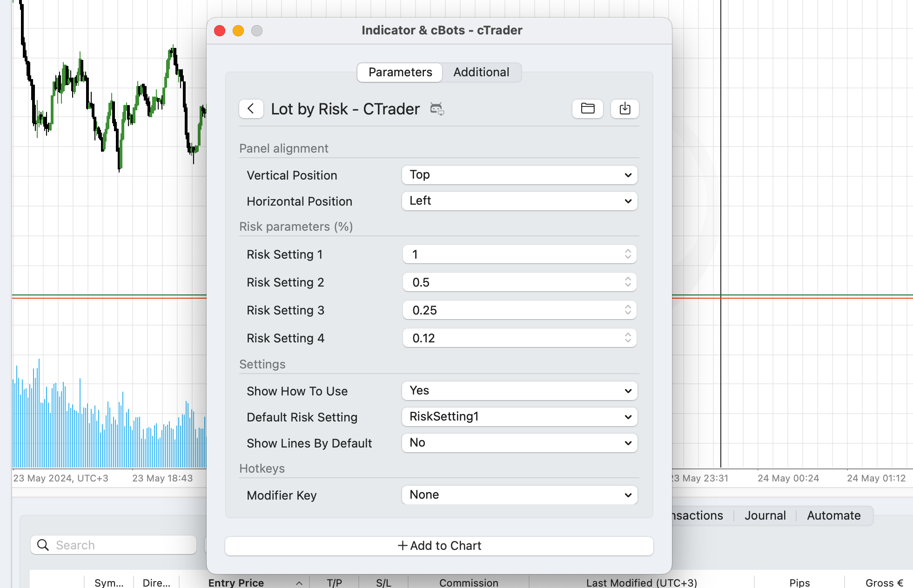Click Add to Chart button
Image resolution: width=913 pixels, height=588 pixels.
pyautogui.click(x=439, y=546)
